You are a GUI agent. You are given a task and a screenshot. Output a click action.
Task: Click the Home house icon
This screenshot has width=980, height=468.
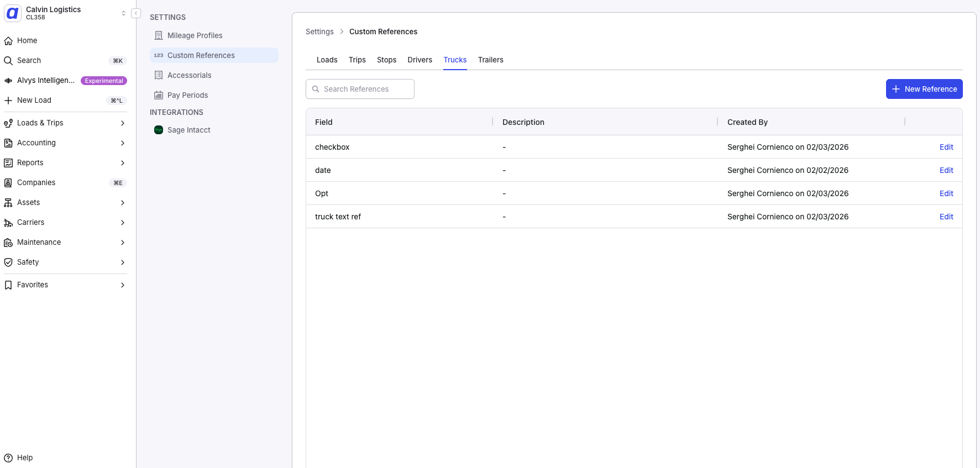[8, 41]
